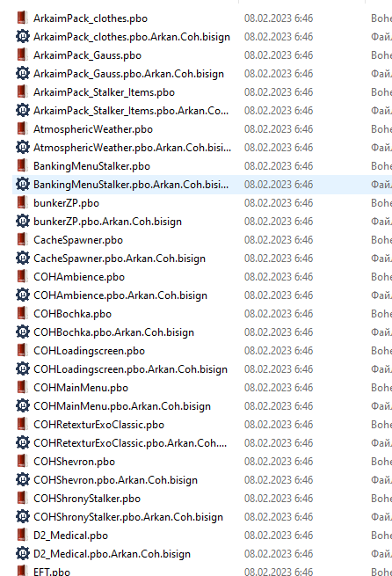Click the gear icon beside ArkaimPack_Gauss.pbo.Arkan.Coh.bisign

tap(22, 74)
